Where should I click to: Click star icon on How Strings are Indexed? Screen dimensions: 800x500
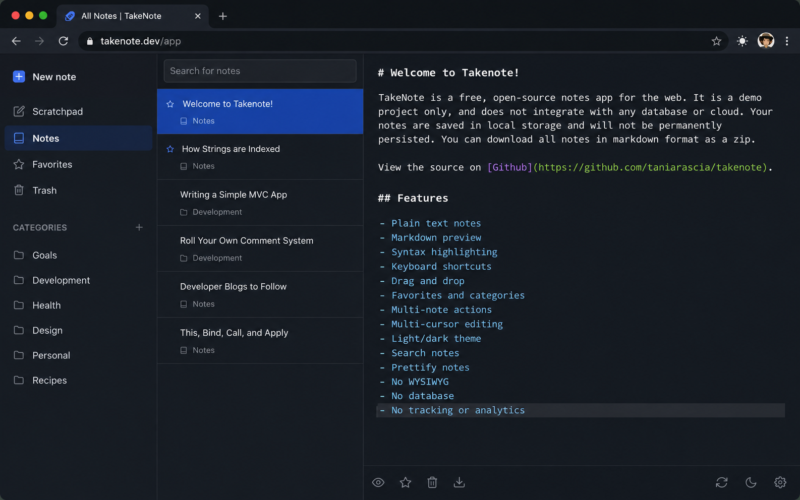[x=170, y=149]
